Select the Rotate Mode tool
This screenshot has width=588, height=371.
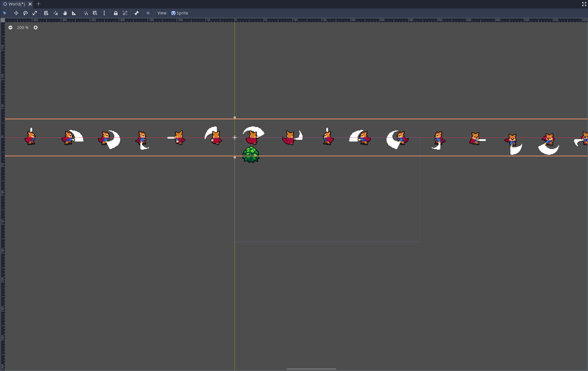25,13
